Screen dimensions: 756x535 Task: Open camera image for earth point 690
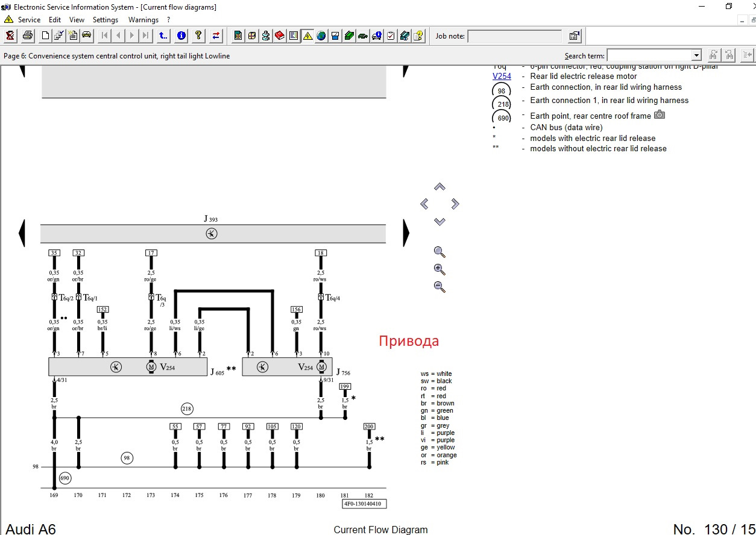(x=660, y=114)
